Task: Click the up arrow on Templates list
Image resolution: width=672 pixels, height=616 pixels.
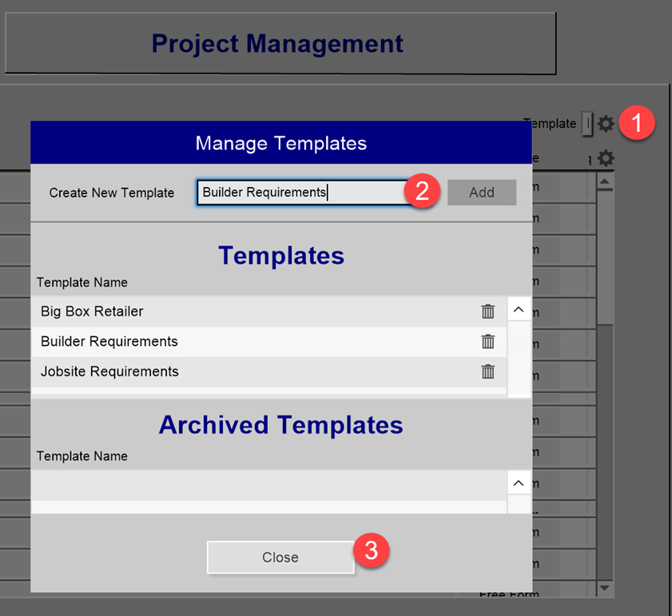Action: [519, 309]
